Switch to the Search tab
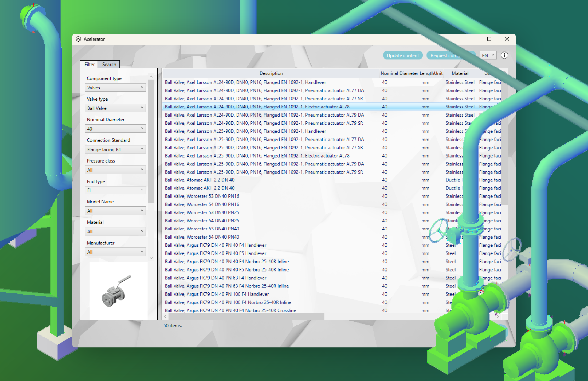The height and width of the screenshot is (381, 588). click(x=109, y=64)
